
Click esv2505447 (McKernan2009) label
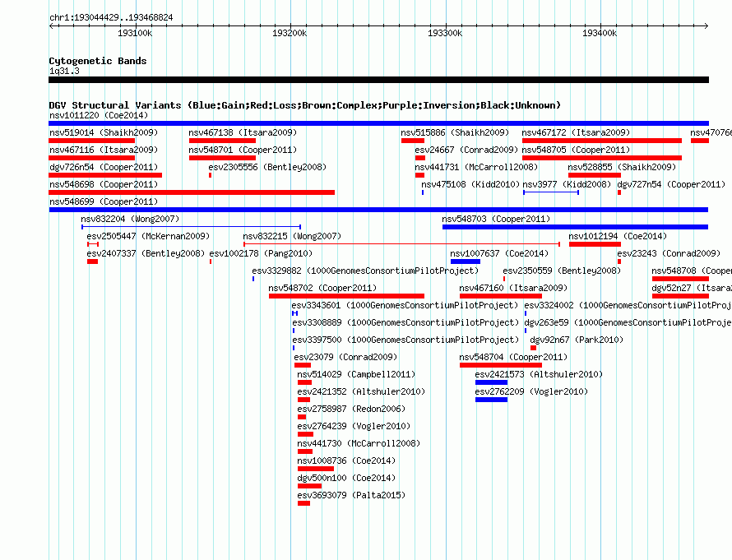[148, 236]
